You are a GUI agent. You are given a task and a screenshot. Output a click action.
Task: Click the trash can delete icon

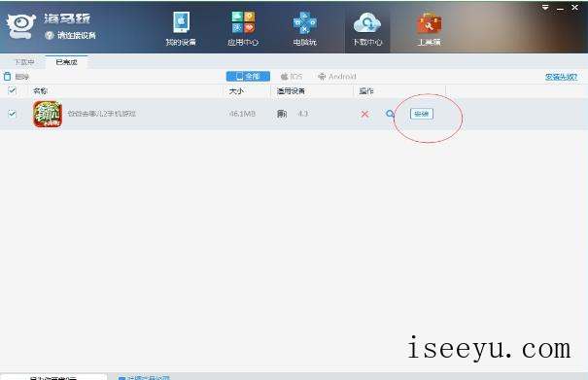[7, 77]
